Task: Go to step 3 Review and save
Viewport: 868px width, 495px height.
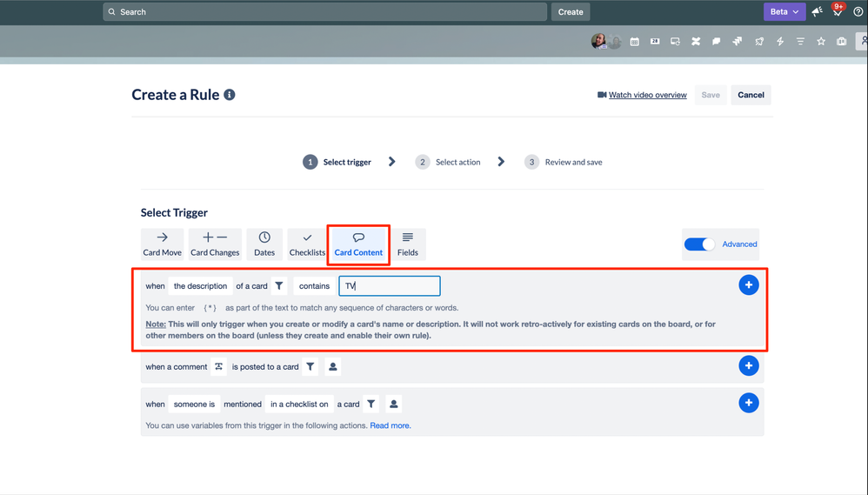Action: [564, 162]
